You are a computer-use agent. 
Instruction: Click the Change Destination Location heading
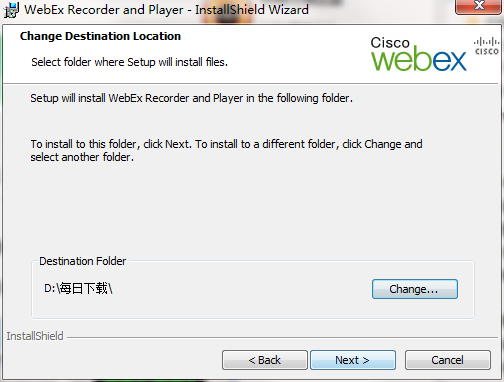point(100,36)
